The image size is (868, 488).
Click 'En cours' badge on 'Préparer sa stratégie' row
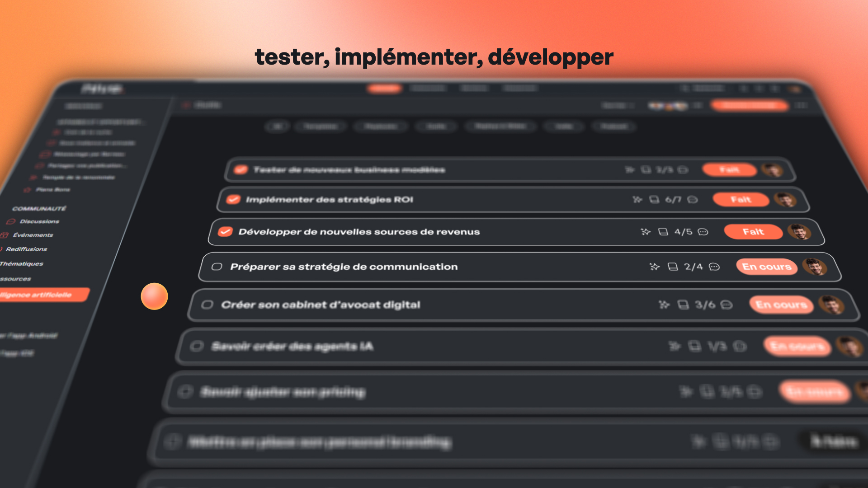coord(767,267)
